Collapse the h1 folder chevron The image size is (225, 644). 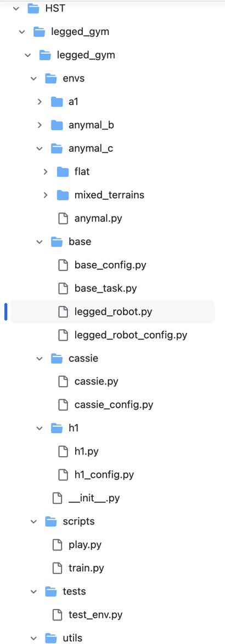[40, 428]
